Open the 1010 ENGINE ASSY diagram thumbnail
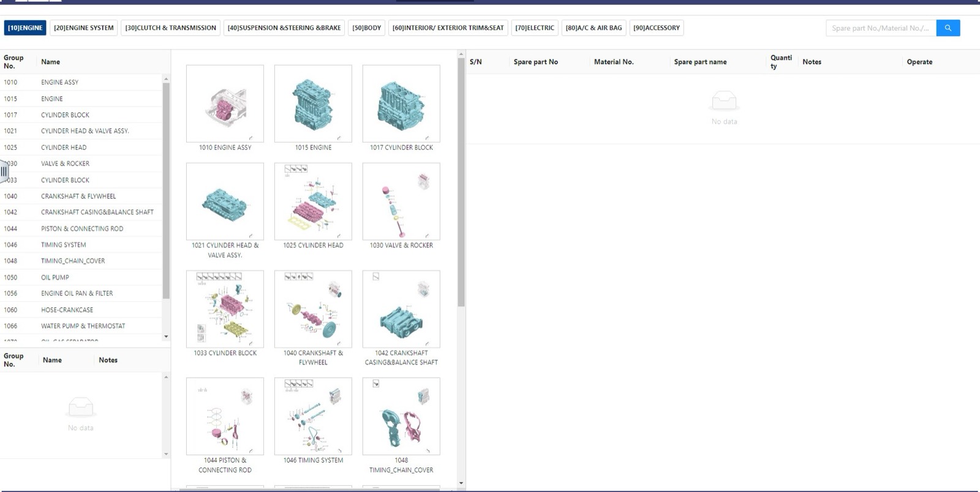The height and width of the screenshot is (492, 980). 225,103
